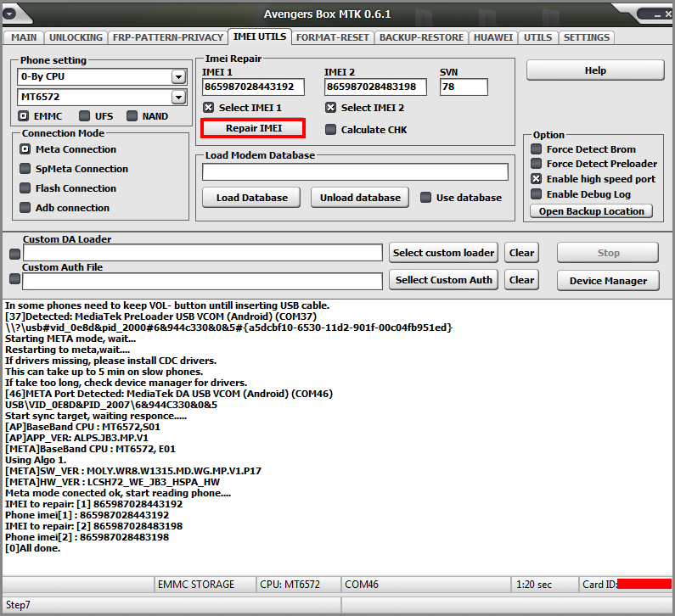
Task: Clear the custom auth file path
Action: [x=521, y=280]
